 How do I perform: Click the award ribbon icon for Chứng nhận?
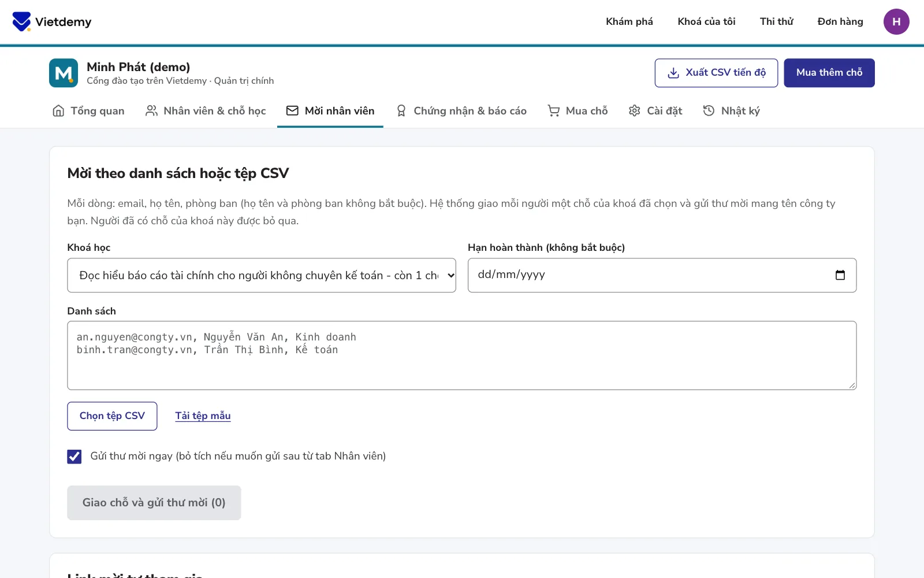point(401,111)
